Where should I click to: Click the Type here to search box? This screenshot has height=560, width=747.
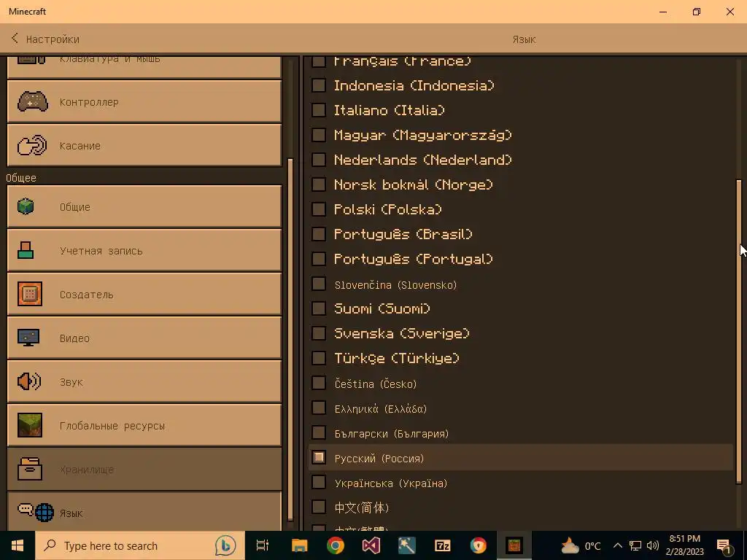coord(140,545)
